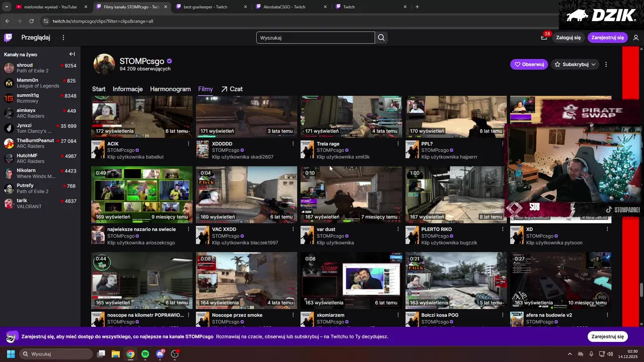Open the Przeglądaj more options menu
This screenshot has height=362, width=644.
coord(63,38)
